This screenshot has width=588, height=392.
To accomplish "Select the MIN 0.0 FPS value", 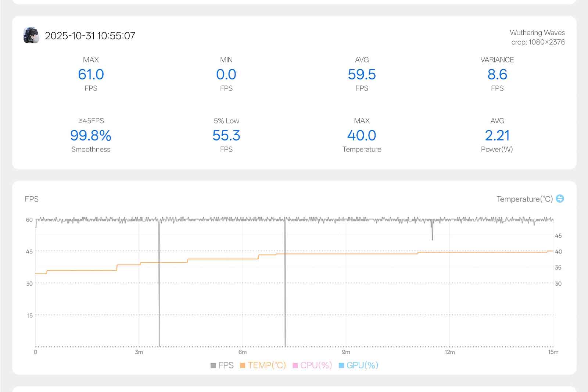I will tap(226, 74).
